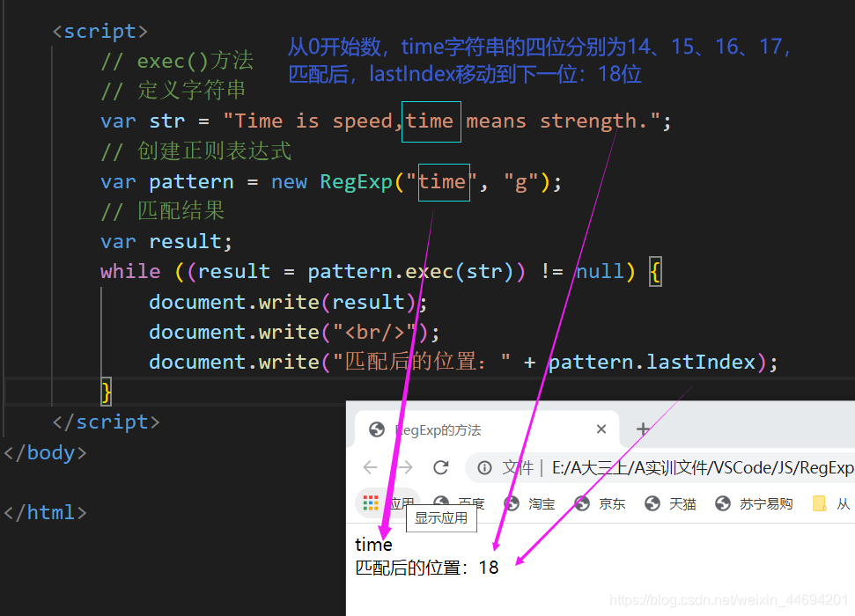This screenshot has height=616, width=855.
Task: Click the yellow closing brace of the while loop
Action: point(107,392)
